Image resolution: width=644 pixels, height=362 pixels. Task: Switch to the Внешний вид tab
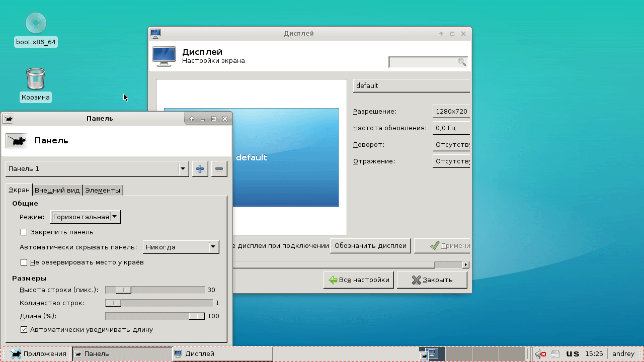pos(57,190)
